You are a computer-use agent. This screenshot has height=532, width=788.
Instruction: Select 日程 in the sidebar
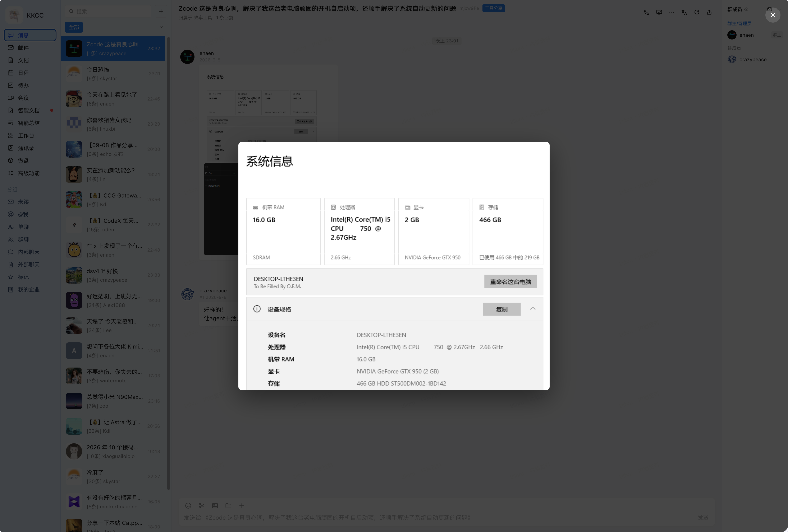(30, 73)
